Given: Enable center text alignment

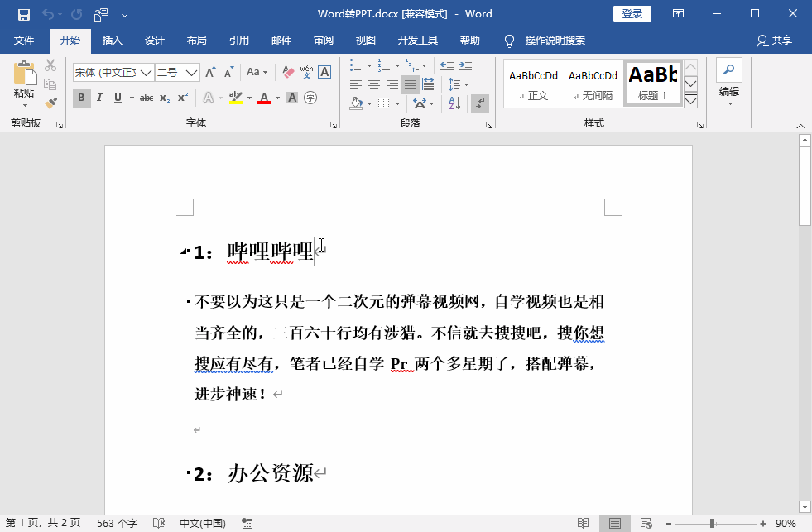Looking at the screenshot, I should coord(375,84).
